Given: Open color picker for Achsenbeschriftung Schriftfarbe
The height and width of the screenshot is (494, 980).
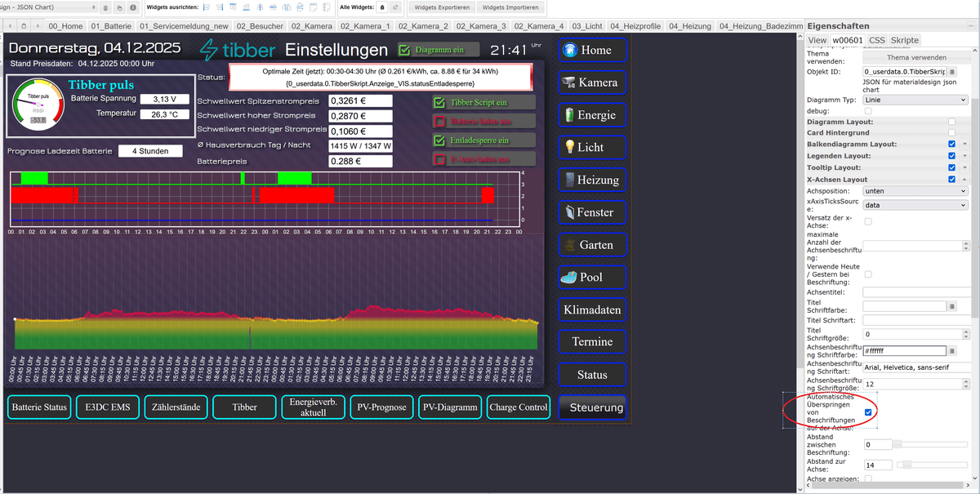Looking at the screenshot, I should (x=951, y=351).
